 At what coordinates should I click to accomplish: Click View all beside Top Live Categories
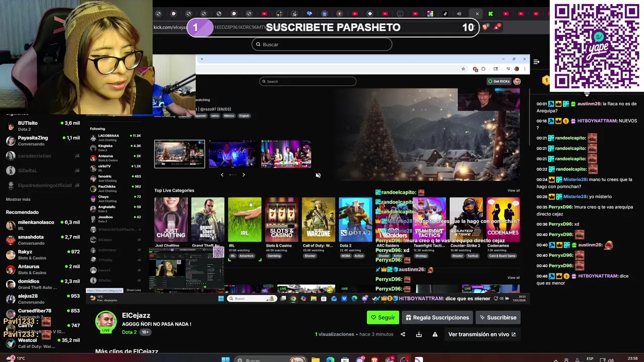(x=513, y=191)
